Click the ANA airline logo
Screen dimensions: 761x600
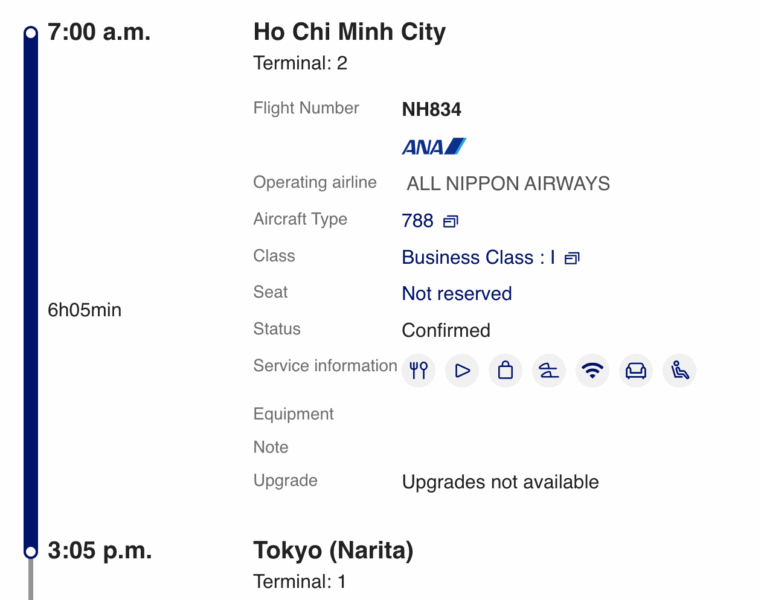pos(434,146)
